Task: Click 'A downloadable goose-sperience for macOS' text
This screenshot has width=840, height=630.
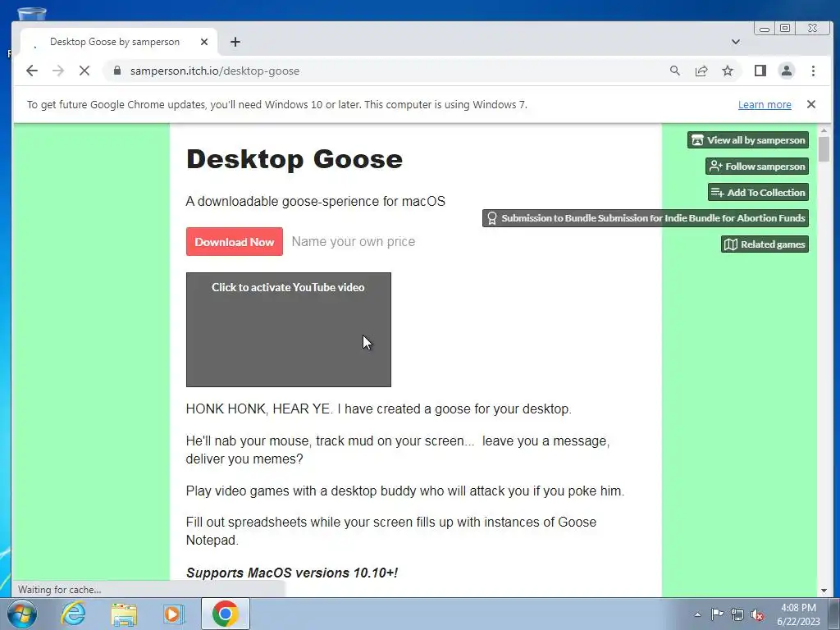Action: tap(316, 202)
